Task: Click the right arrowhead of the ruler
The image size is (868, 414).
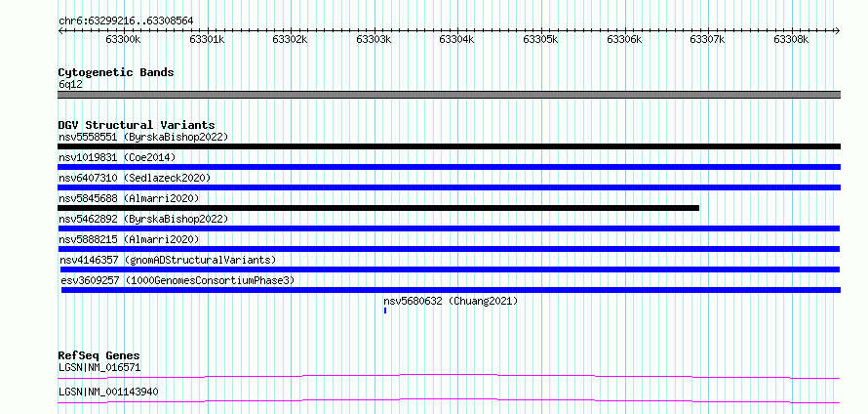Action: click(x=838, y=30)
